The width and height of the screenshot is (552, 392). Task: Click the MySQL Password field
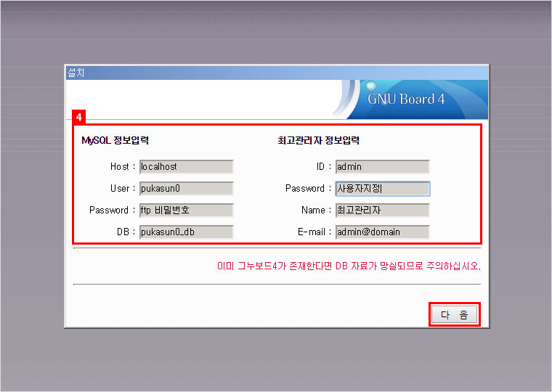pos(186,211)
